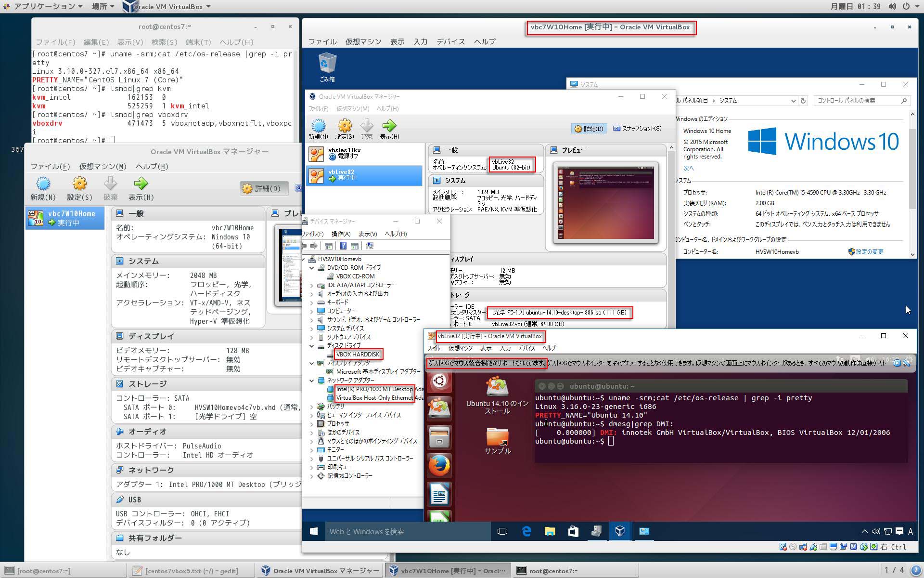This screenshot has height=578, width=924.
Task: Click 次へ link under Windows edition
Action: click(689, 168)
